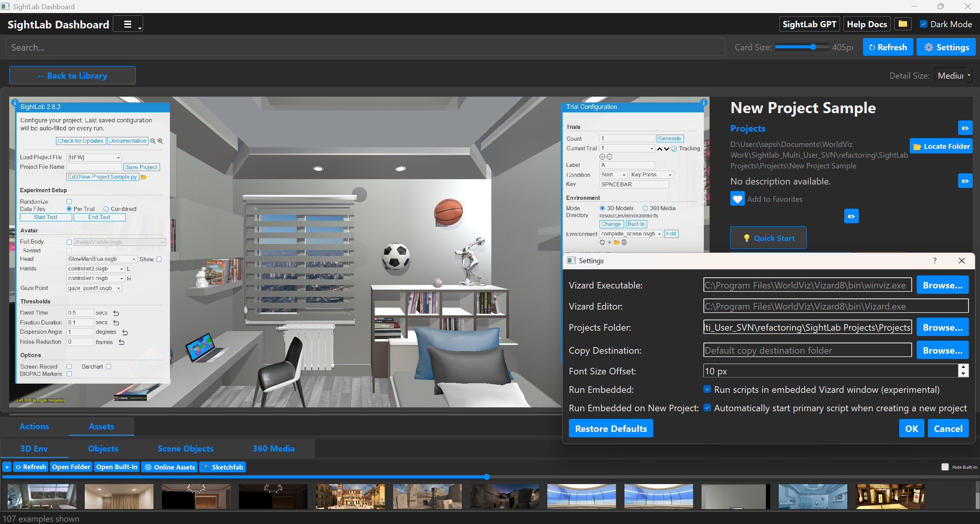Click Online Assets globe button
The image size is (980, 524).
click(x=170, y=467)
